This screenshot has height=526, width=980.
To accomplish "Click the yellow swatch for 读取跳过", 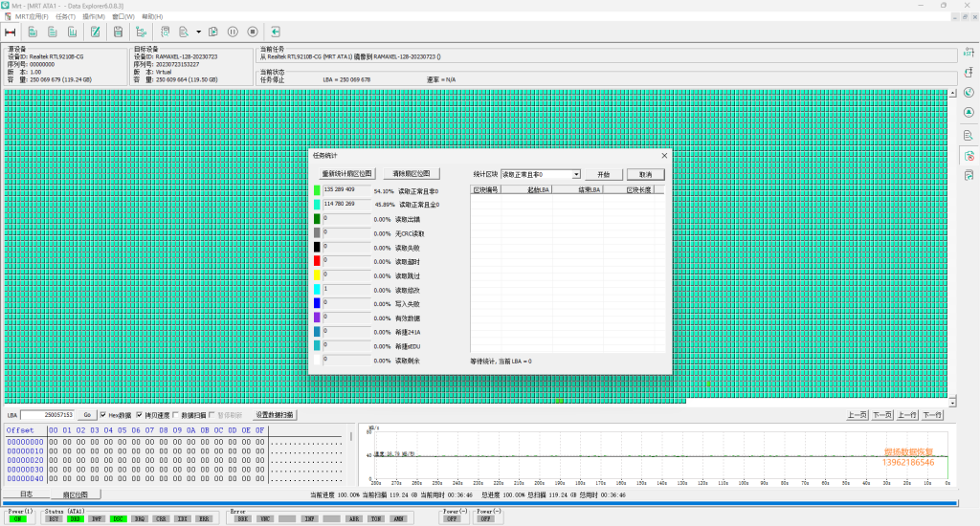I will click(317, 274).
